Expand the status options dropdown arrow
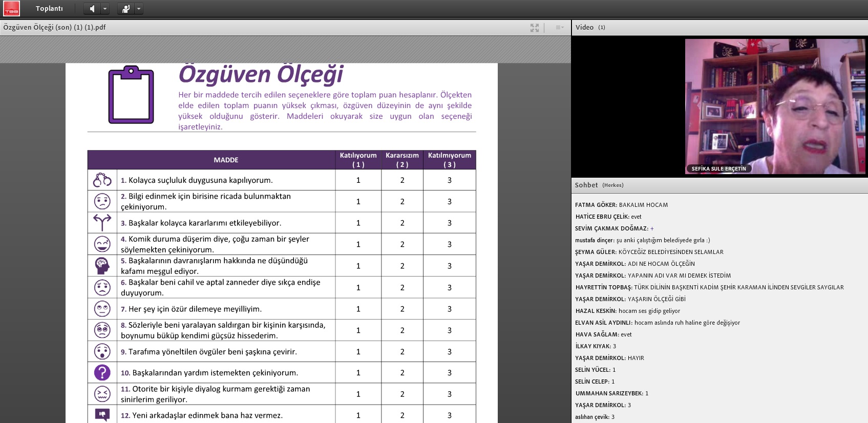Viewport: 868px width, 423px height. 139,9
